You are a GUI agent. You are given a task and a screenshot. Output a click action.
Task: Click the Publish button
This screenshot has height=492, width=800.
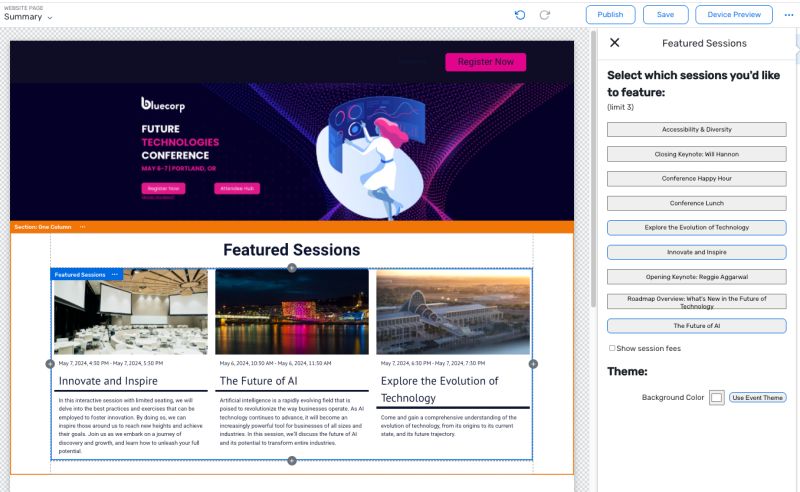(610, 14)
